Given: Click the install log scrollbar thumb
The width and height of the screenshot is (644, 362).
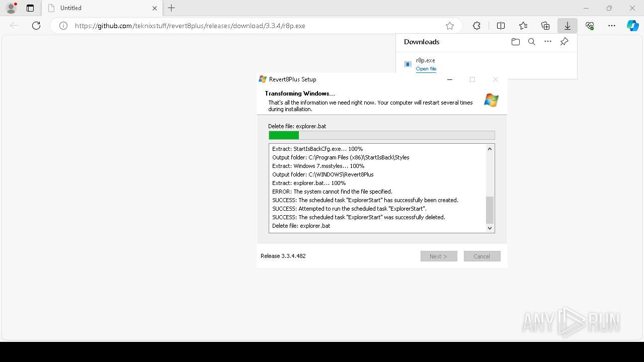Looking at the screenshot, I should point(490,210).
